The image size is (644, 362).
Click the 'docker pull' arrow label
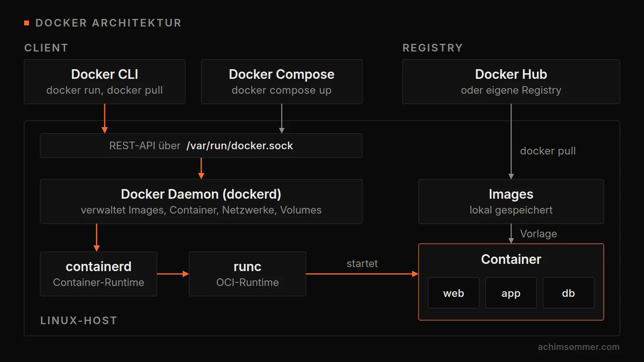click(x=548, y=151)
